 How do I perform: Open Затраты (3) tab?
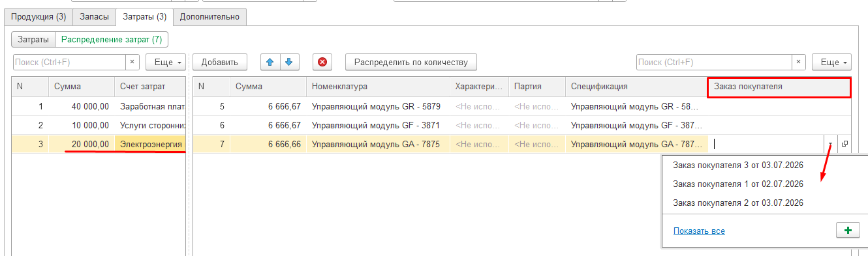(x=144, y=16)
